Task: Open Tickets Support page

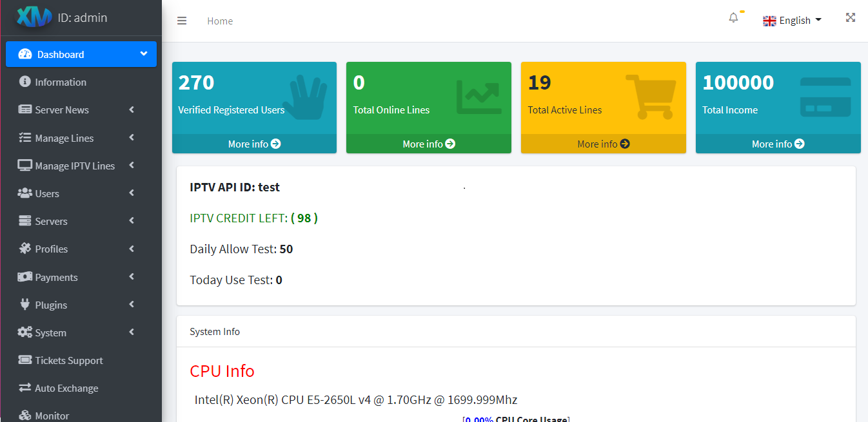Action: coord(69,360)
